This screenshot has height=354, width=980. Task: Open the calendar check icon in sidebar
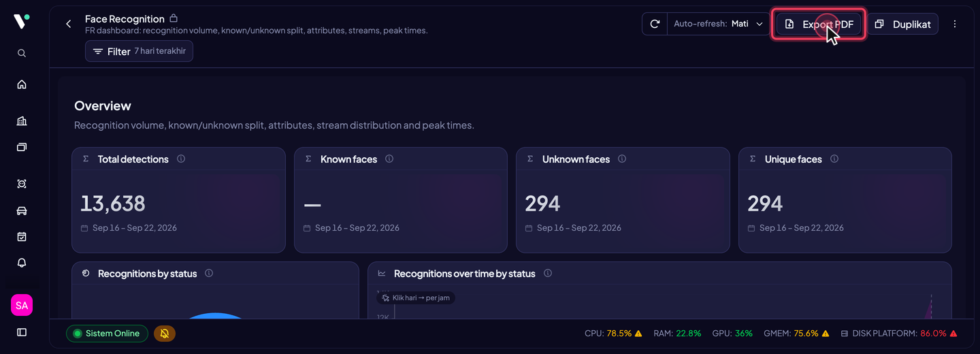point(22,237)
